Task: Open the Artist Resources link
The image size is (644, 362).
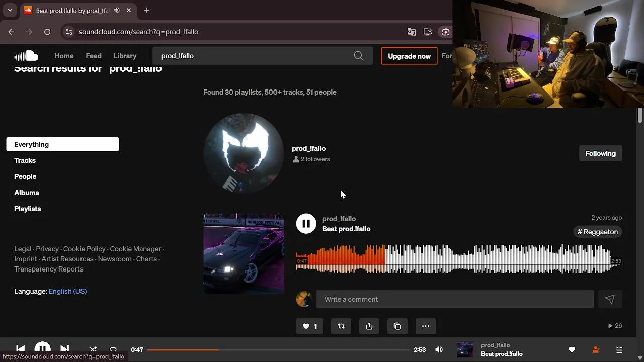Action: point(67,259)
